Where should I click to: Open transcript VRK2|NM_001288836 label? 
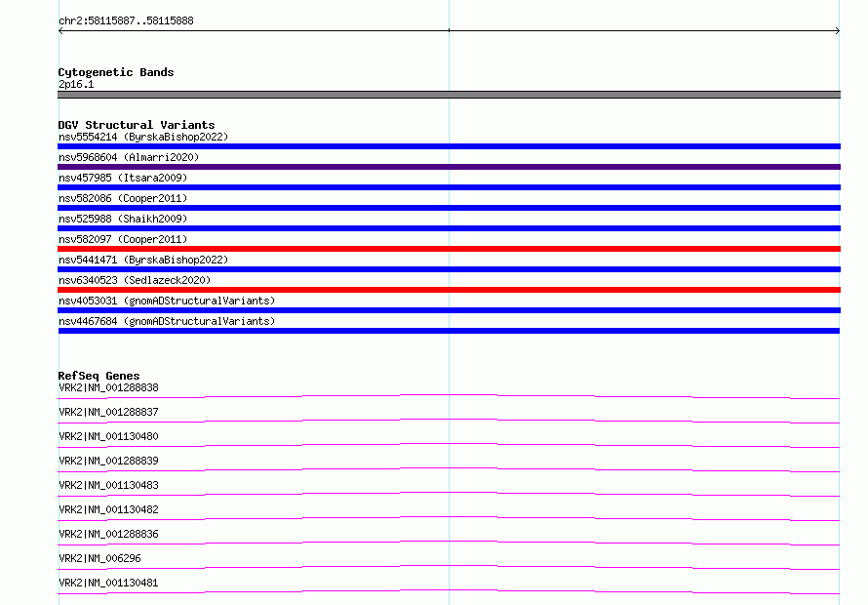pyautogui.click(x=108, y=534)
